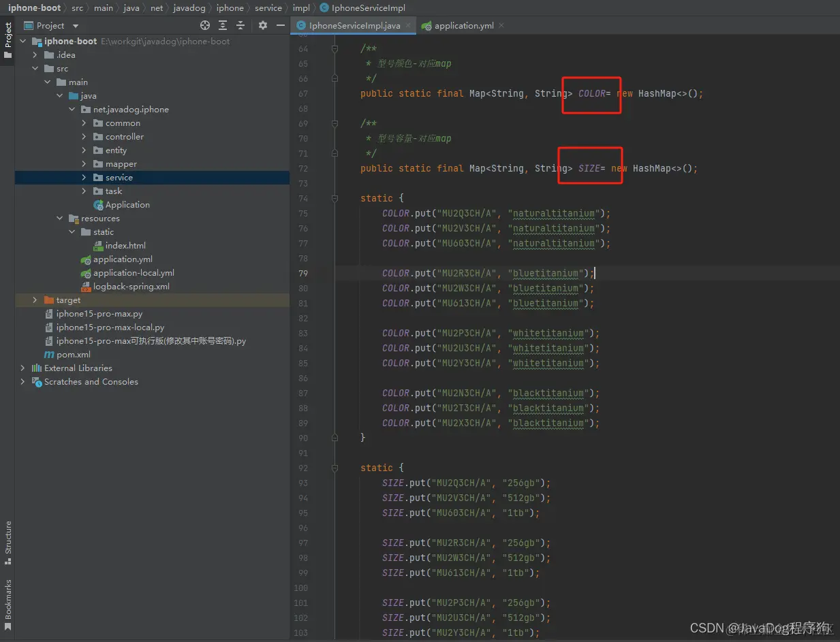The height and width of the screenshot is (642, 840).
Task: Click the locate/select opened file icon
Action: tap(205, 25)
